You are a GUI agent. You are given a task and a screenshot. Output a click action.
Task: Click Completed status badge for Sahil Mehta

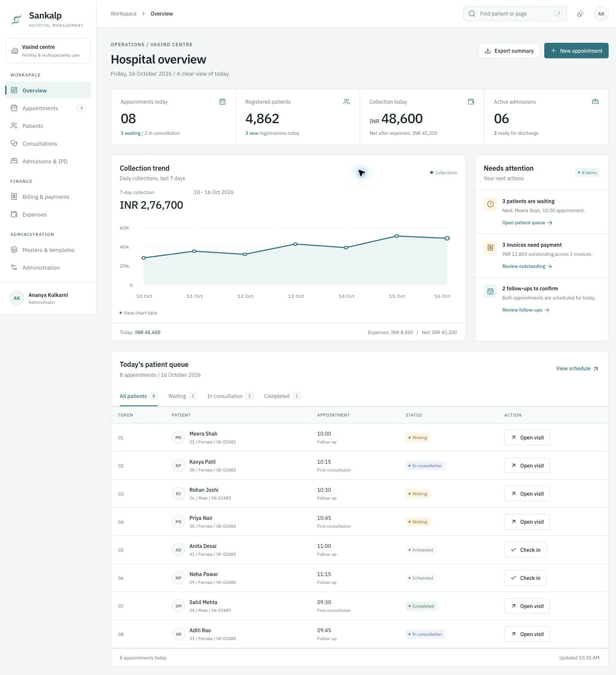pyautogui.click(x=421, y=606)
